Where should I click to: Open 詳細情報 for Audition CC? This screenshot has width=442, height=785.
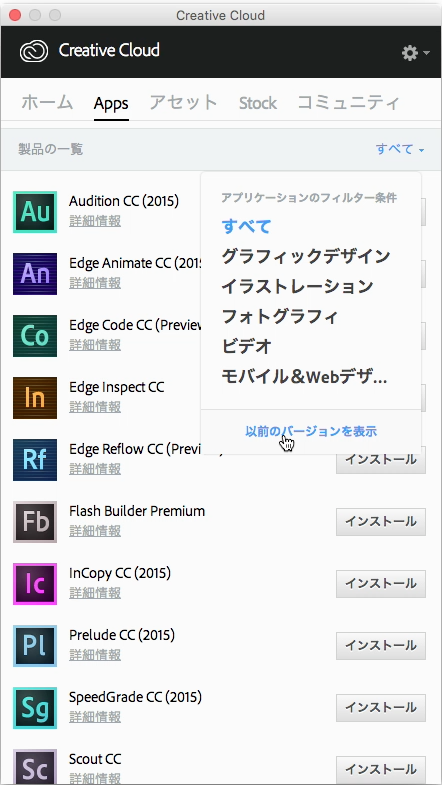click(x=95, y=221)
